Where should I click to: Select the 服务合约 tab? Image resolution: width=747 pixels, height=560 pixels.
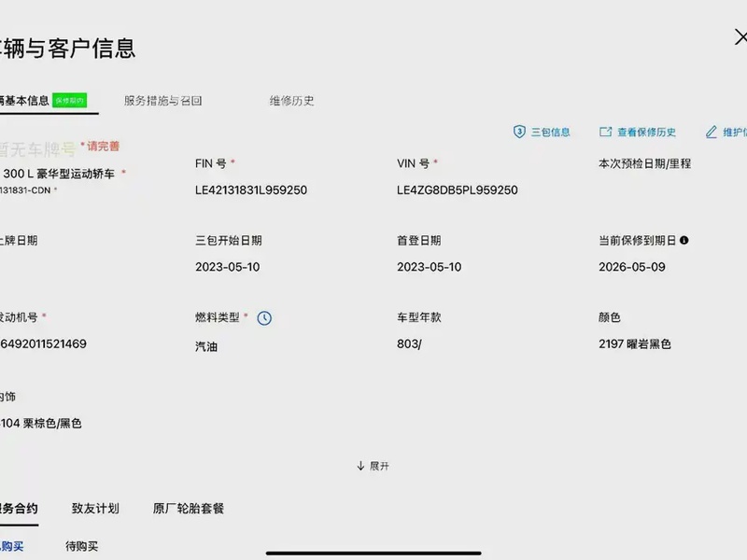point(19,509)
